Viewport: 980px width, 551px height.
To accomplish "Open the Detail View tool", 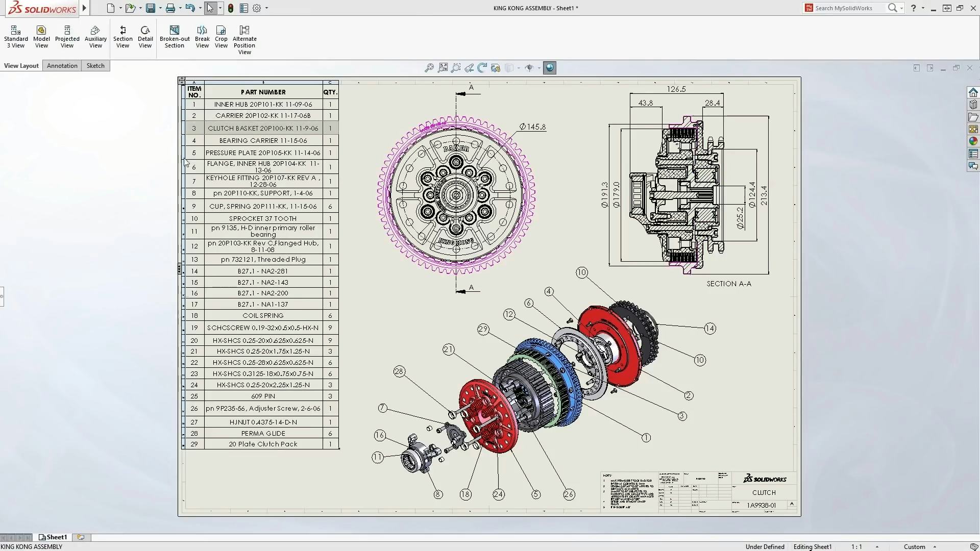I will (145, 37).
